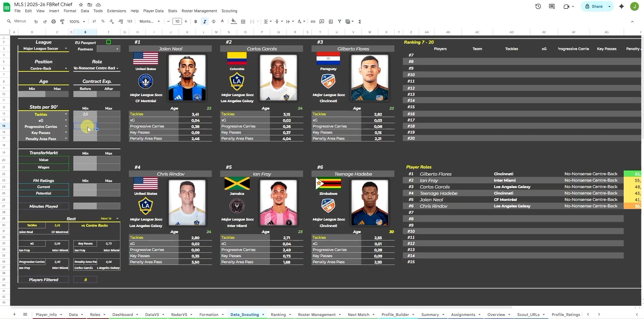The image size is (644, 319).
Task: Insert a chart
Action: [x=330, y=21]
